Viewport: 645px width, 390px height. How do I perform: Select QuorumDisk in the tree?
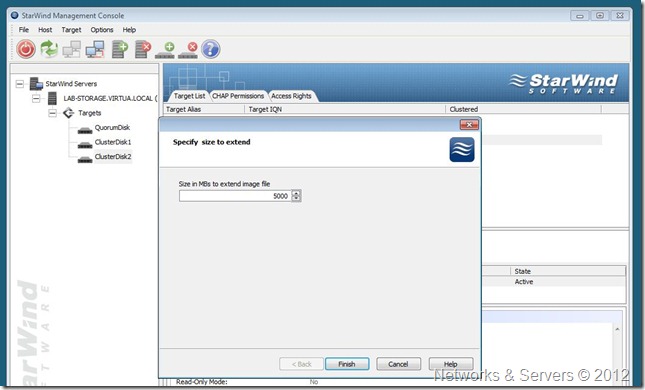112,128
